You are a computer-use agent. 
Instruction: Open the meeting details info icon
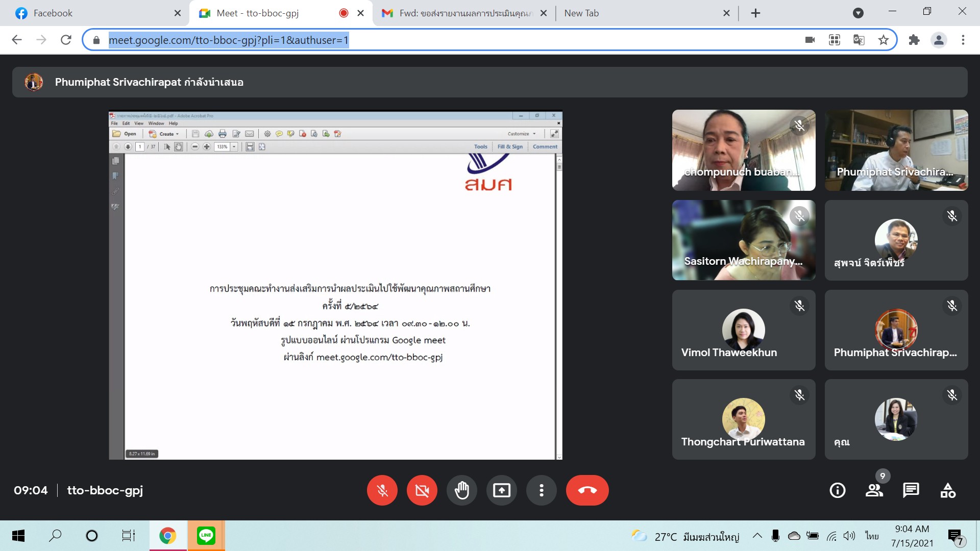click(838, 490)
